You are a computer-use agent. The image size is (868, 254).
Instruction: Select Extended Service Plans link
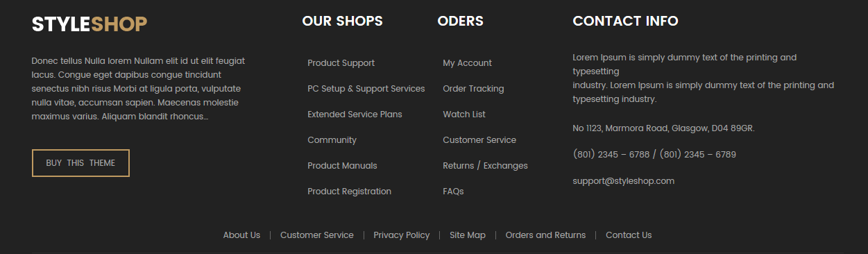click(355, 115)
